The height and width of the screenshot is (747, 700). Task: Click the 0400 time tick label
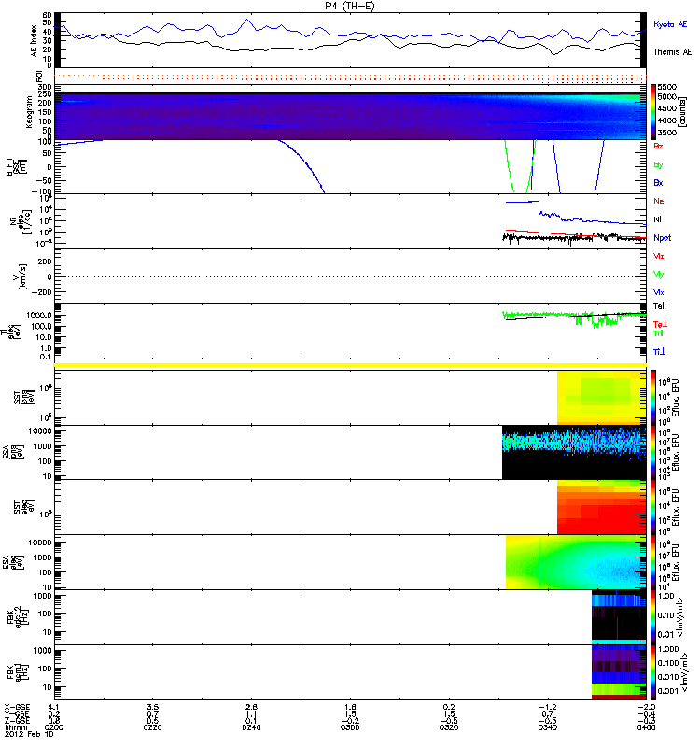coord(646,727)
